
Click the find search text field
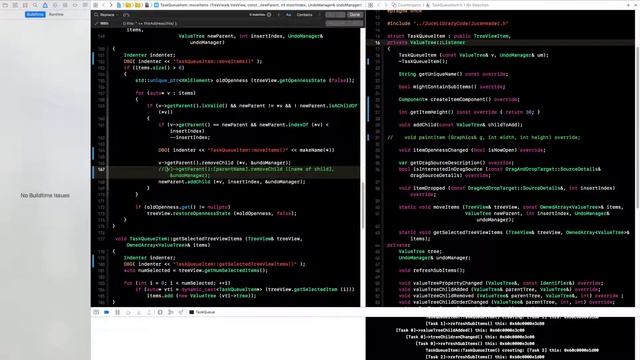pos(184,15)
